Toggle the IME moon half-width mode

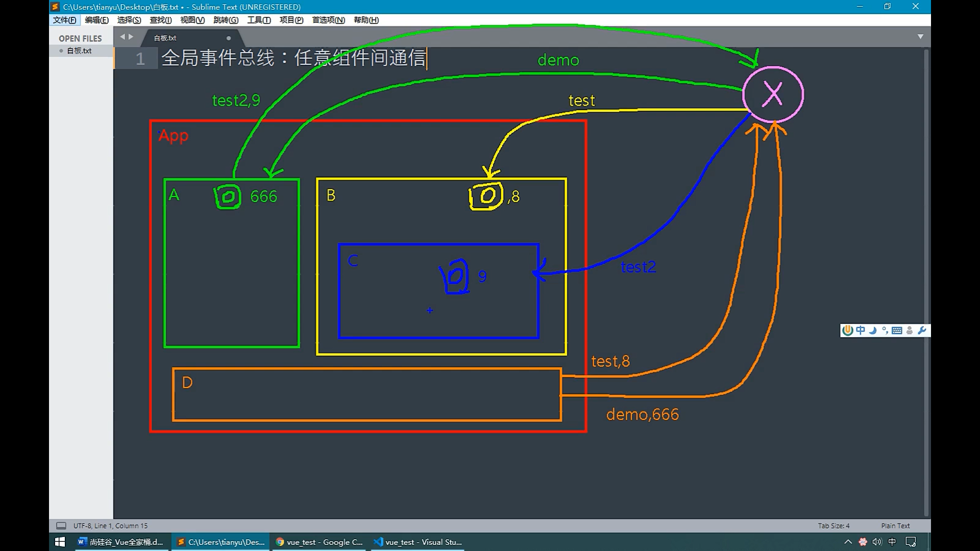pos(873,331)
